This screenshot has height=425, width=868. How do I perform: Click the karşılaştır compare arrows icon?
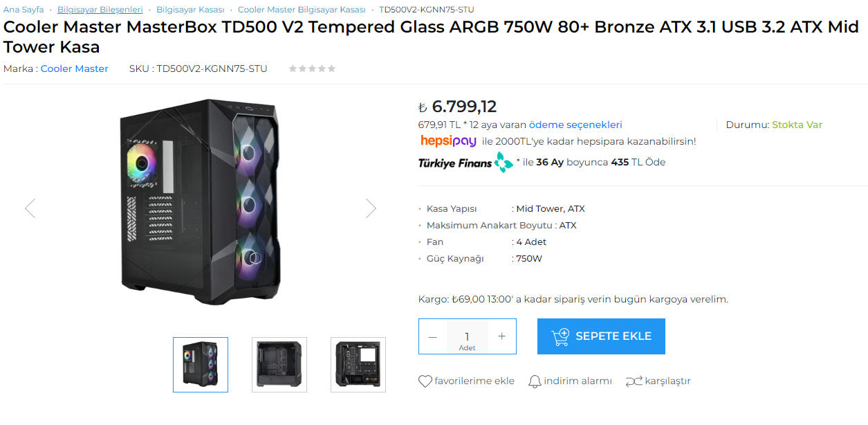pyautogui.click(x=634, y=381)
